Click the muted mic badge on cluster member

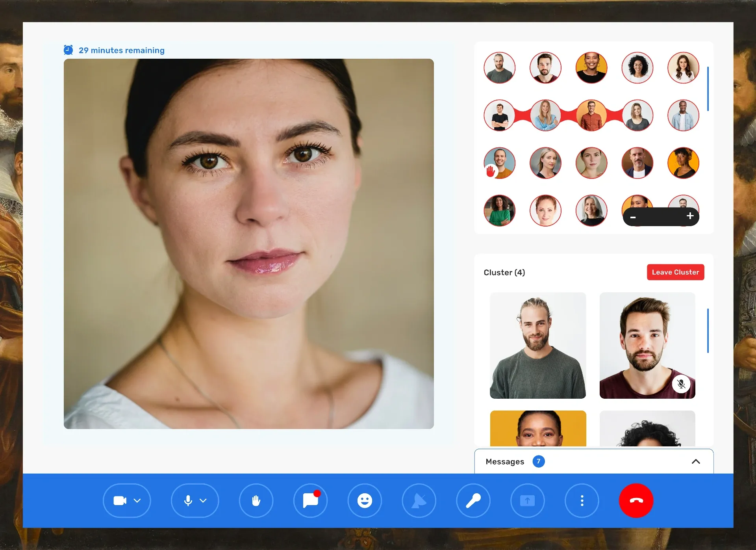(x=681, y=384)
